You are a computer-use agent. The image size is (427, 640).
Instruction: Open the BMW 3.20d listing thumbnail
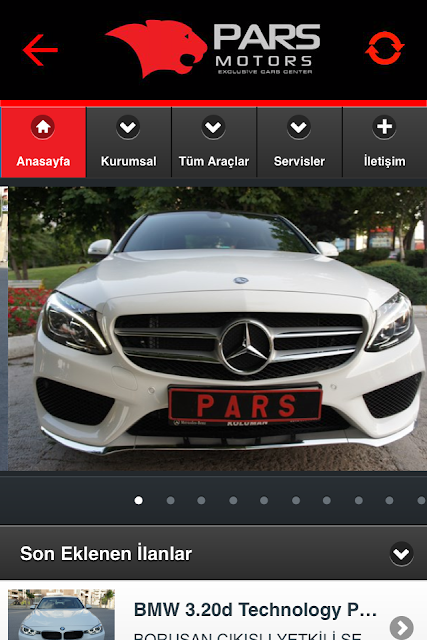[61, 614]
